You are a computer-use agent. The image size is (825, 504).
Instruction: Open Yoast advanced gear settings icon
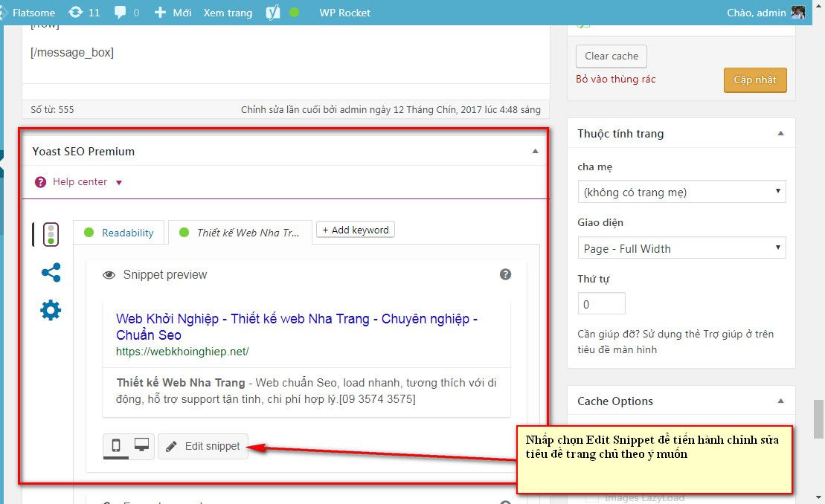point(51,311)
